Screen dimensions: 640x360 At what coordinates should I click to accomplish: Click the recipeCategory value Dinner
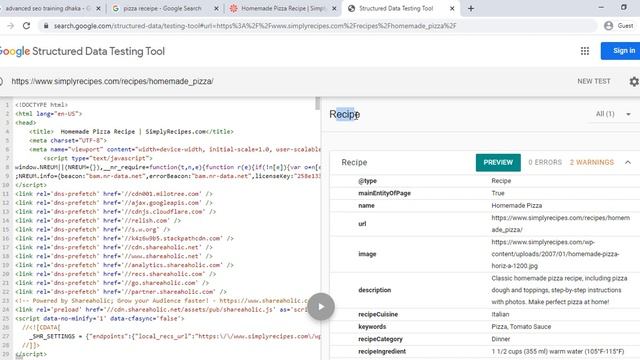click(x=501, y=339)
